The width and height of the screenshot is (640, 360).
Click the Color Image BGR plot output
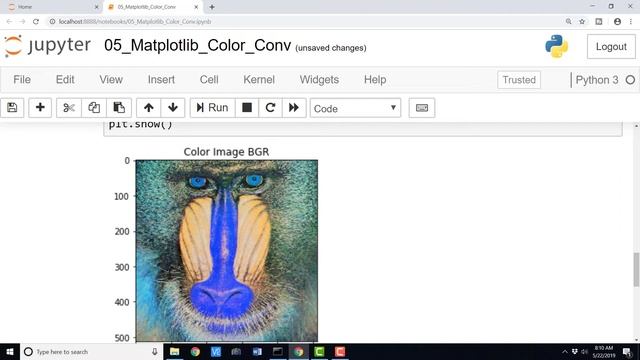pyautogui.click(x=227, y=251)
